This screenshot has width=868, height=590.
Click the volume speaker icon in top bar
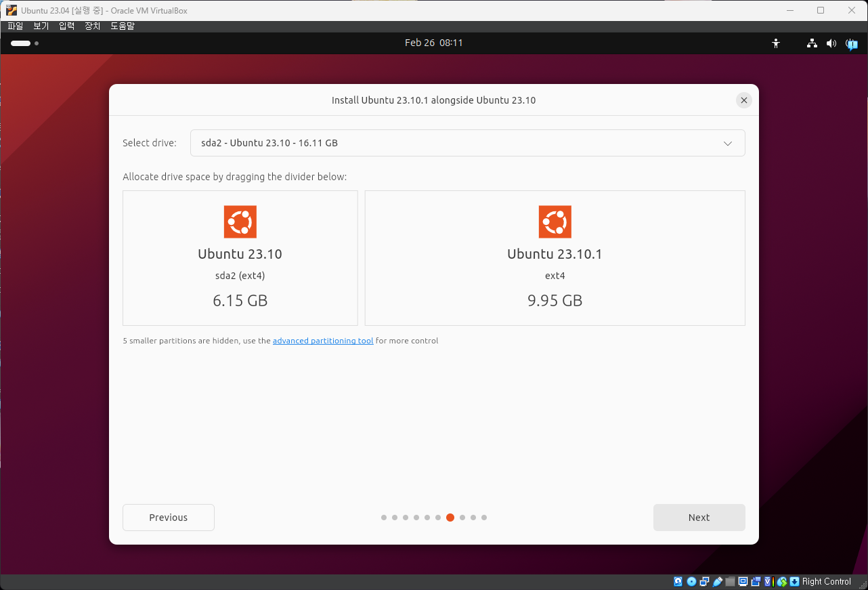click(831, 43)
